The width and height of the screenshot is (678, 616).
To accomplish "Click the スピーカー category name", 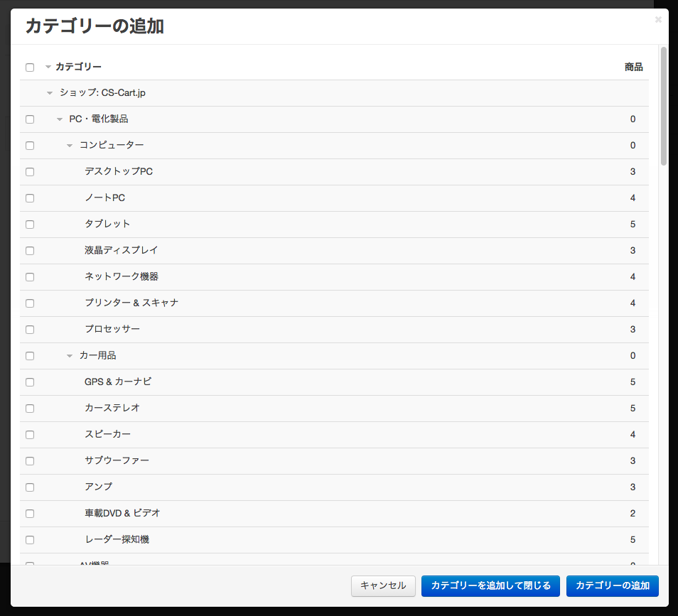I will click(x=107, y=434).
